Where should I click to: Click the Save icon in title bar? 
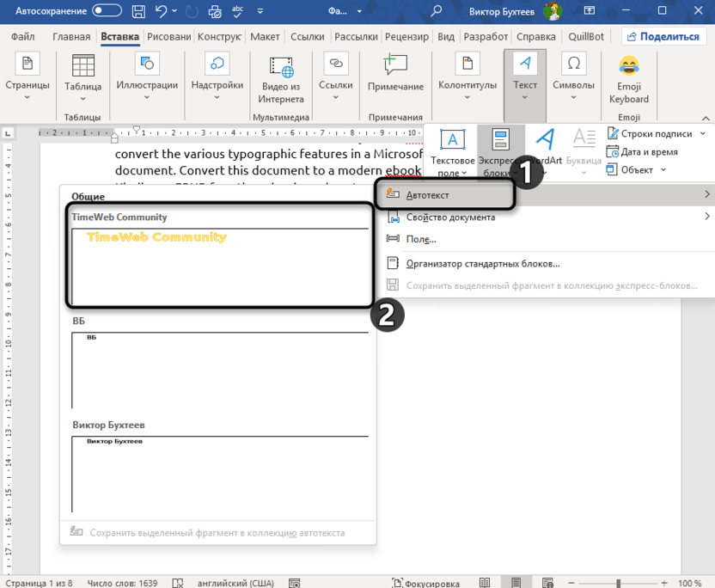[x=137, y=11]
